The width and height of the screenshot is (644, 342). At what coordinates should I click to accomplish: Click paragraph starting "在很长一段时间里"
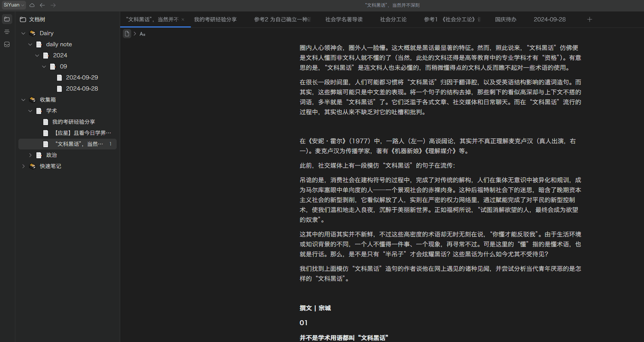pyautogui.click(x=440, y=97)
